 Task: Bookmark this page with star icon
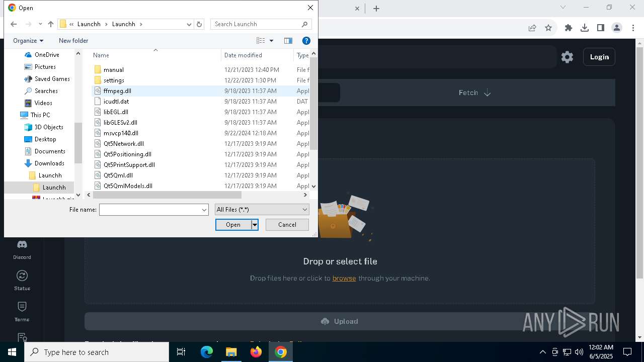click(548, 28)
